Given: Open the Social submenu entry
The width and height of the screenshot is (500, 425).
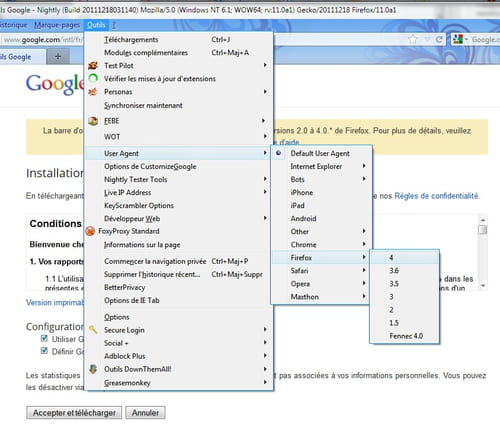Looking at the screenshot, I should click(179, 343).
